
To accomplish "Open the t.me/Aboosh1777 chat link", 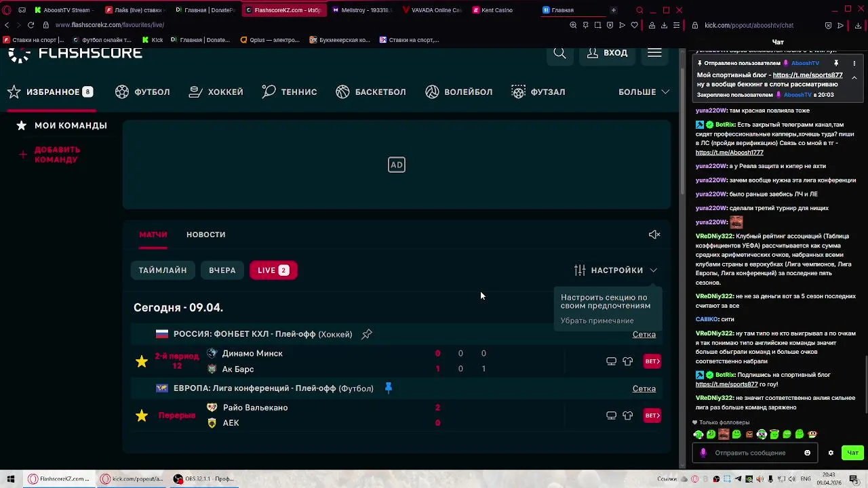I will tap(729, 152).
